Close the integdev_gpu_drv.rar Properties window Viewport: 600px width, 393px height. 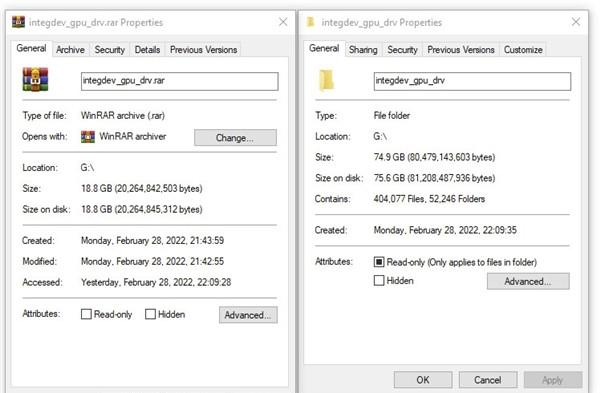pyautogui.click(x=283, y=22)
